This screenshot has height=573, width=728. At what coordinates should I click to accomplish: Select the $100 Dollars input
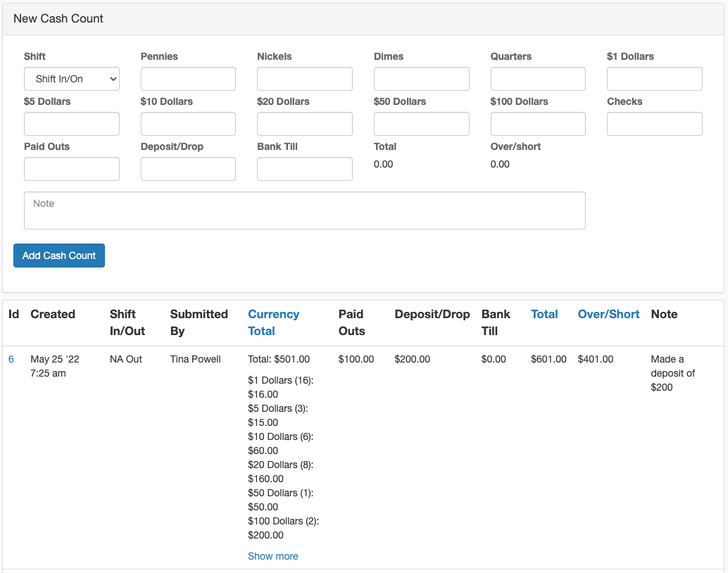click(x=538, y=124)
